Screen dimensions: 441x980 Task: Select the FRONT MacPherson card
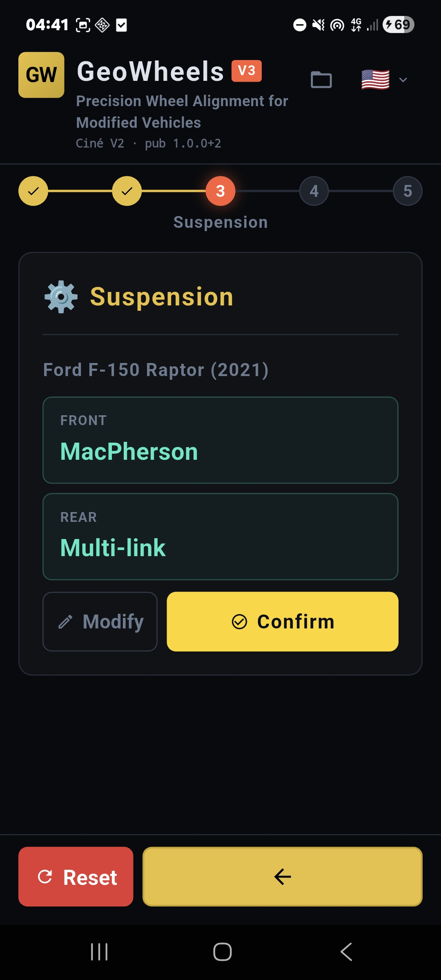(220, 440)
